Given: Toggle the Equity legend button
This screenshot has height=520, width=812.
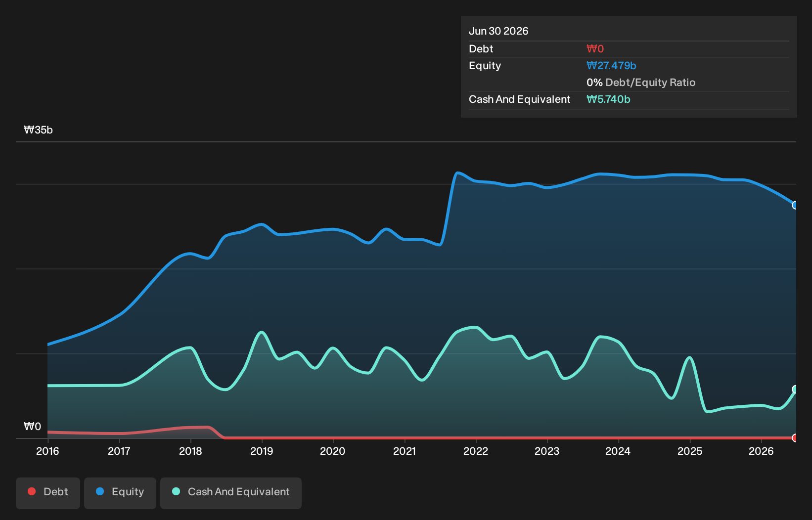Looking at the screenshot, I should tap(120, 493).
